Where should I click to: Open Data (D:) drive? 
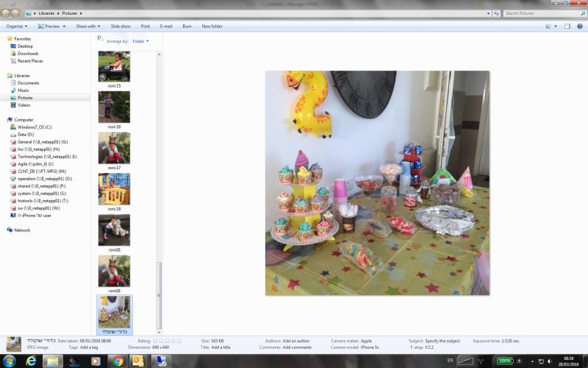tap(26, 135)
